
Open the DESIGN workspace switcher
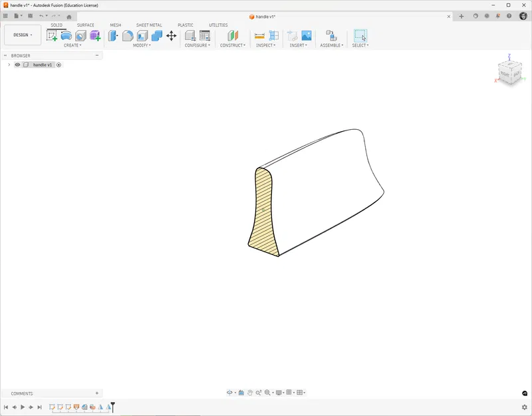(x=23, y=35)
